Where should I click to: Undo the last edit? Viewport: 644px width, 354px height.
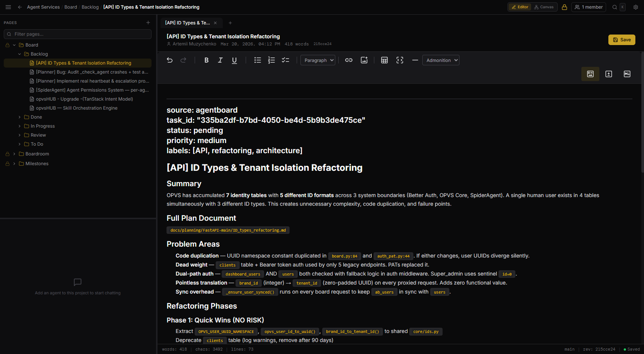(x=170, y=60)
